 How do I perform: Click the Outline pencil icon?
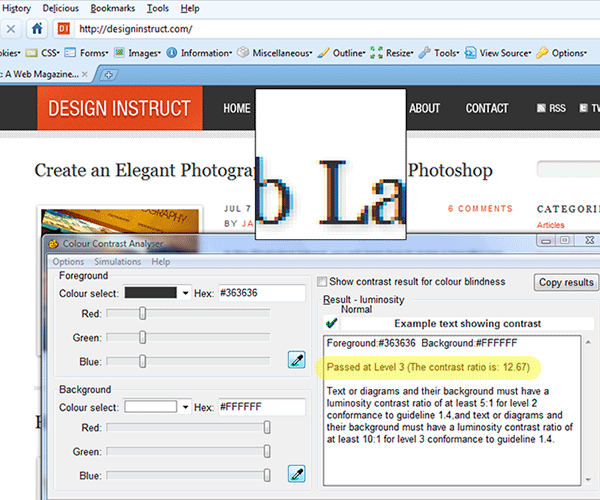coord(323,53)
